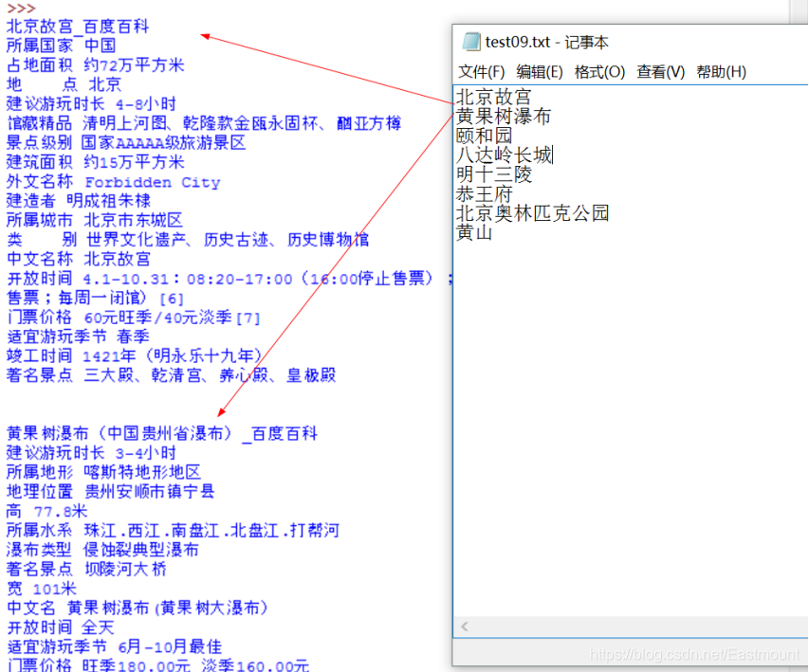Open the 查看(V) menu in Notepad

[660, 72]
